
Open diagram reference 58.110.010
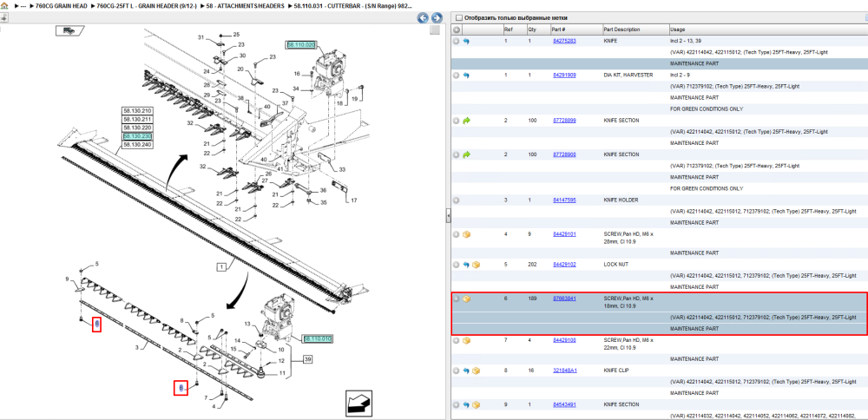tap(317, 338)
